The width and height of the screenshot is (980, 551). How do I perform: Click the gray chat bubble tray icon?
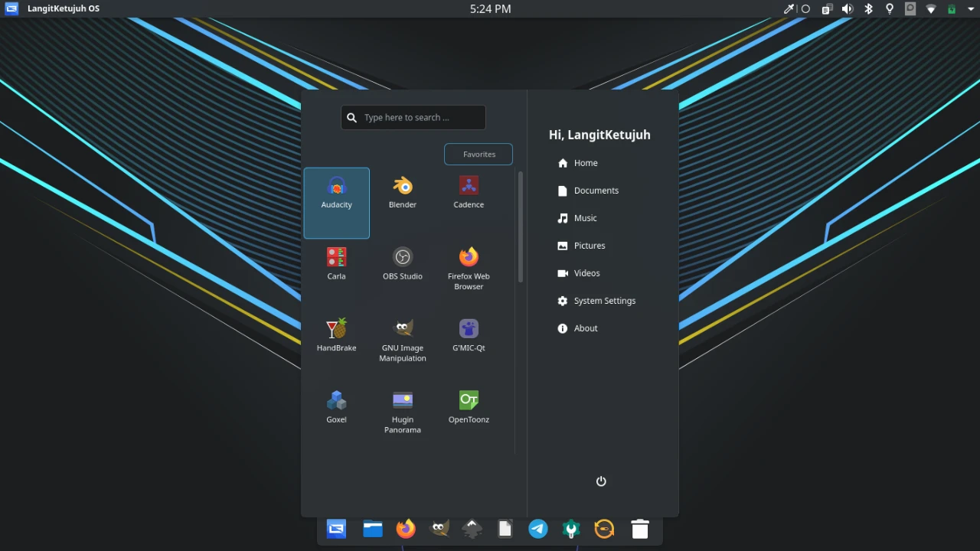[910, 9]
